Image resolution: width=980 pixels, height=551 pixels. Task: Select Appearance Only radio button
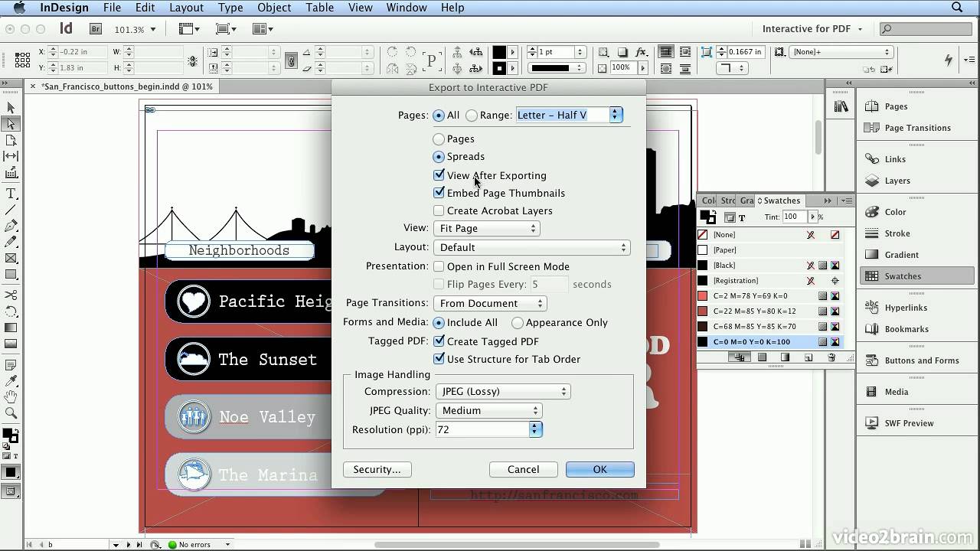[518, 323]
